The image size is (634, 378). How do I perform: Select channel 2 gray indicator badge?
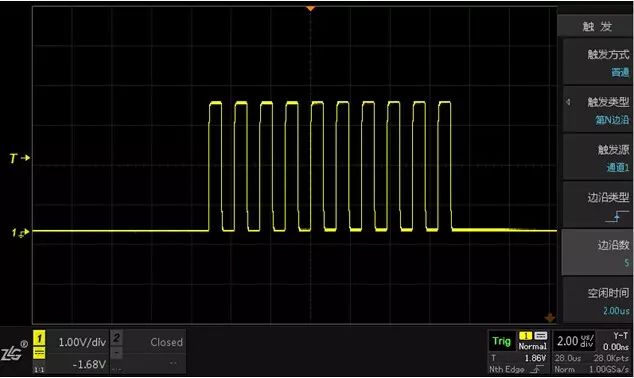tap(116, 338)
